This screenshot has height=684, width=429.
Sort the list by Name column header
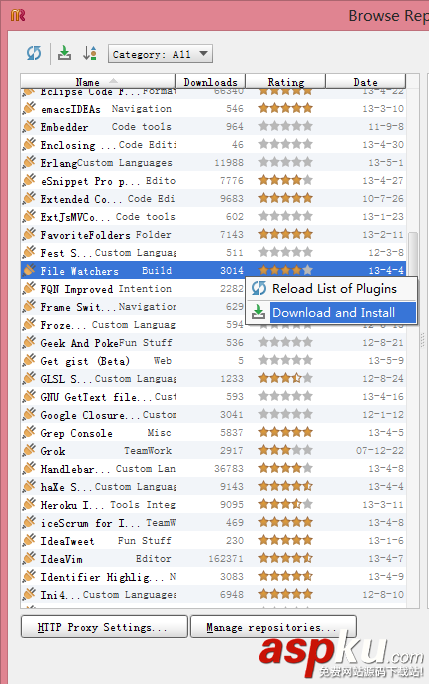click(x=98, y=82)
